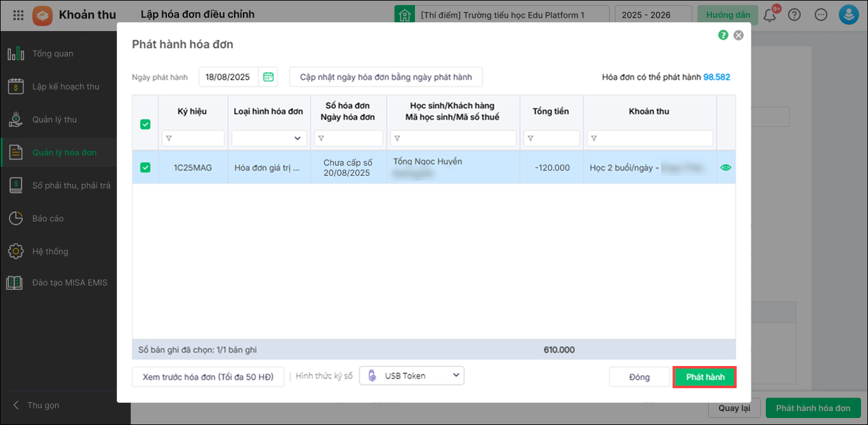Click the green Phát hành button
The height and width of the screenshot is (425, 868).
pyautogui.click(x=704, y=377)
